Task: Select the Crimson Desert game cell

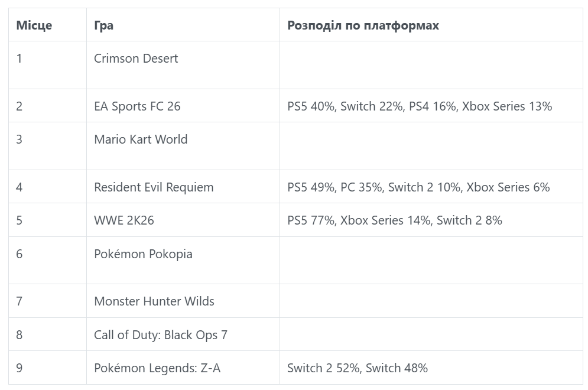Action: coord(183,65)
